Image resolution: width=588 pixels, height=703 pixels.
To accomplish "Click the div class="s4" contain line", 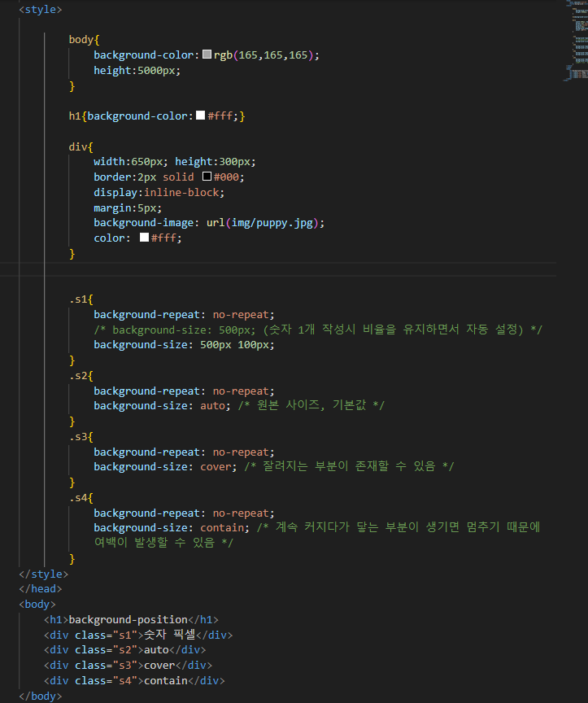I will point(134,680).
